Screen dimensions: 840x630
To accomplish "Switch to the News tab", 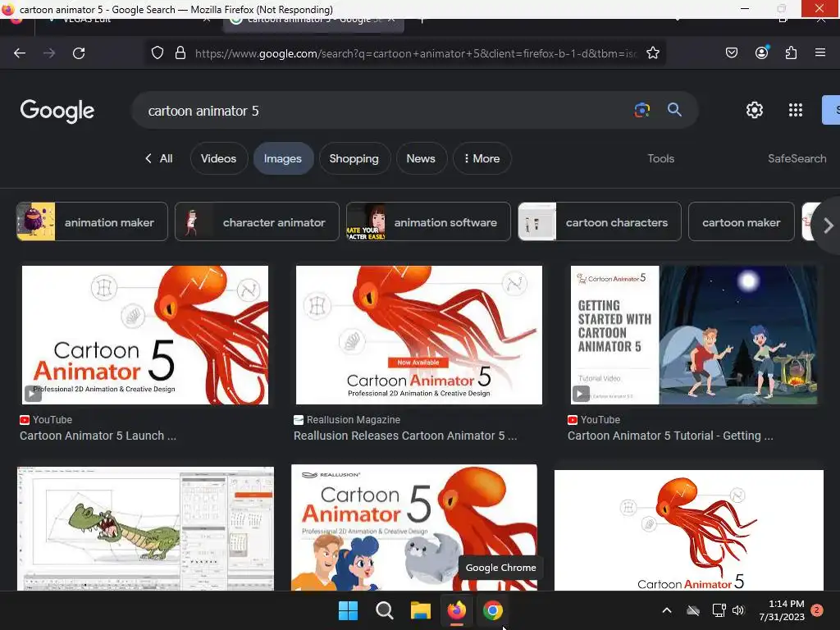I will (421, 158).
